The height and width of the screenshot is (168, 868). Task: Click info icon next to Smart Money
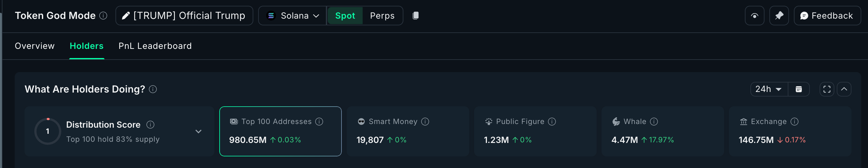(425, 121)
